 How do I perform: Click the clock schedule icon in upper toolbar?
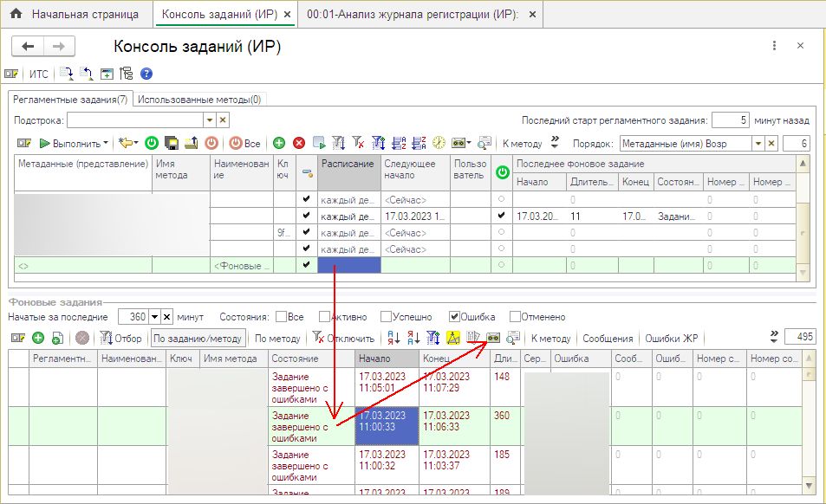pyautogui.click(x=439, y=143)
